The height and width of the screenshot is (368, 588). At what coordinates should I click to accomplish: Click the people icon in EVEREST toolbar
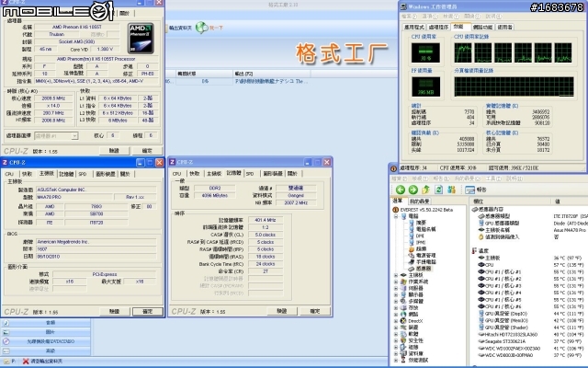451,190
